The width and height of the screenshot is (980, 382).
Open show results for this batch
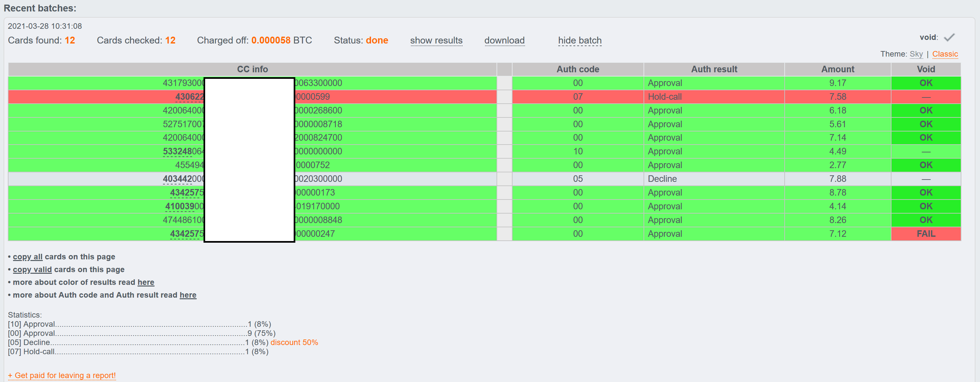(x=436, y=40)
